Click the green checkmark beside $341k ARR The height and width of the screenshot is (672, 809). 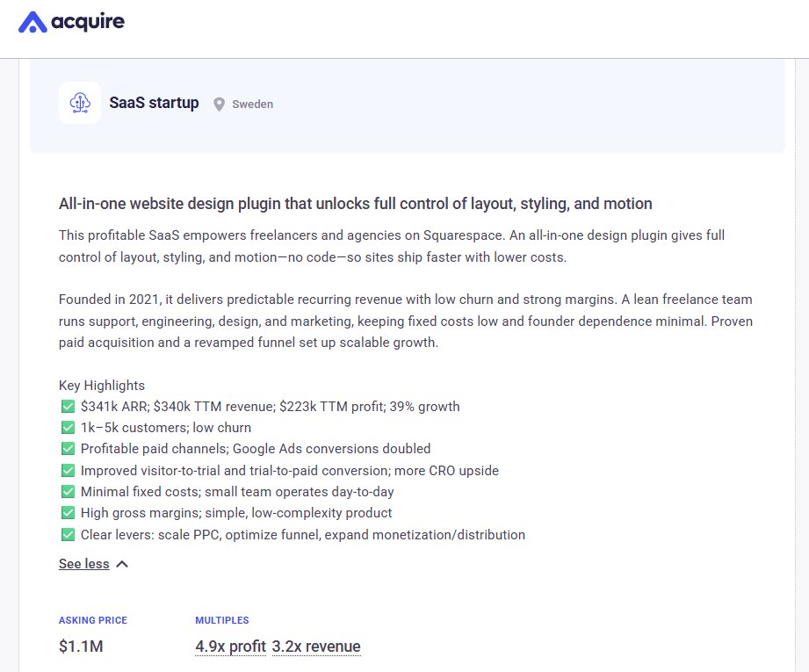click(x=68, y=407)
